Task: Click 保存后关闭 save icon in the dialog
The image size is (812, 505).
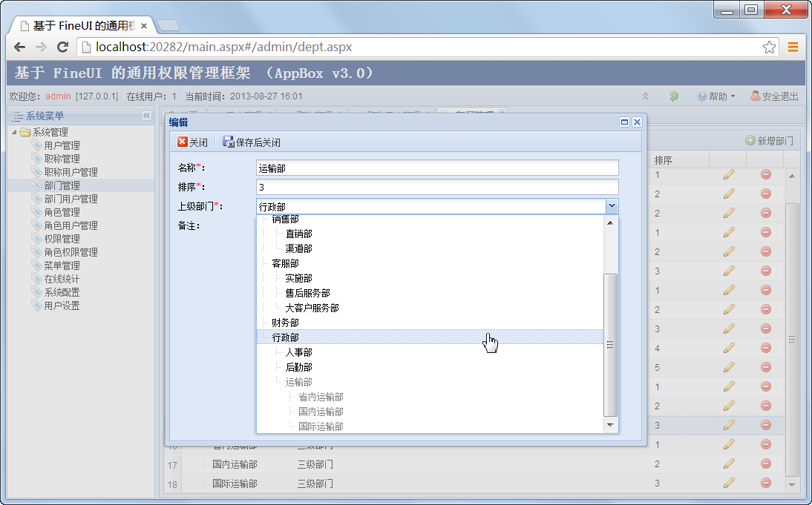Action: pyautogui.click(x=229, y=142)
